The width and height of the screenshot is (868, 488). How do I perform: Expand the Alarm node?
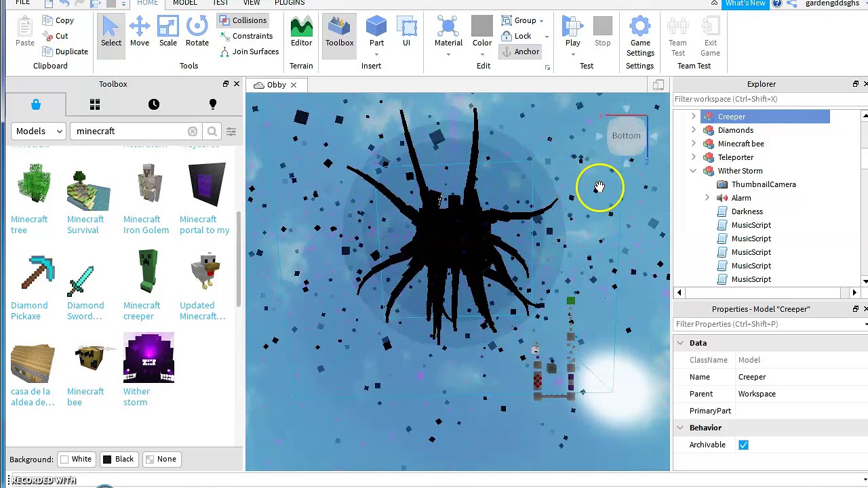[x=707, y=198]
